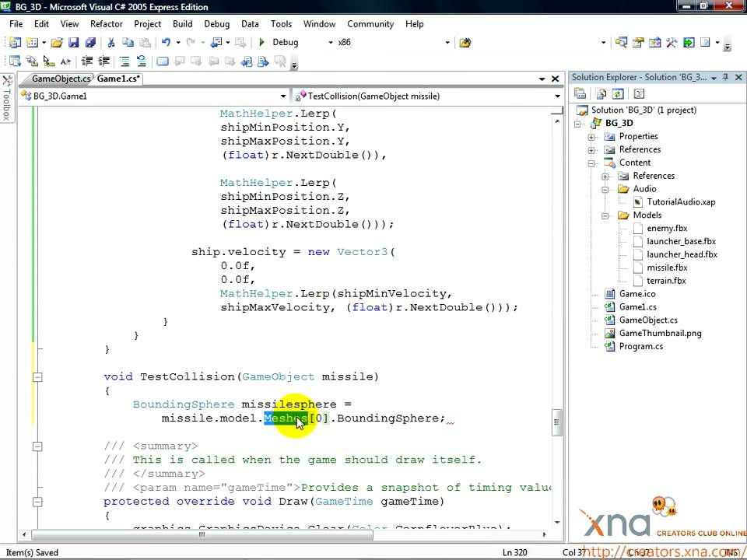Toggle the collapsed Toolbox side tab

click(x=7, y=98)
